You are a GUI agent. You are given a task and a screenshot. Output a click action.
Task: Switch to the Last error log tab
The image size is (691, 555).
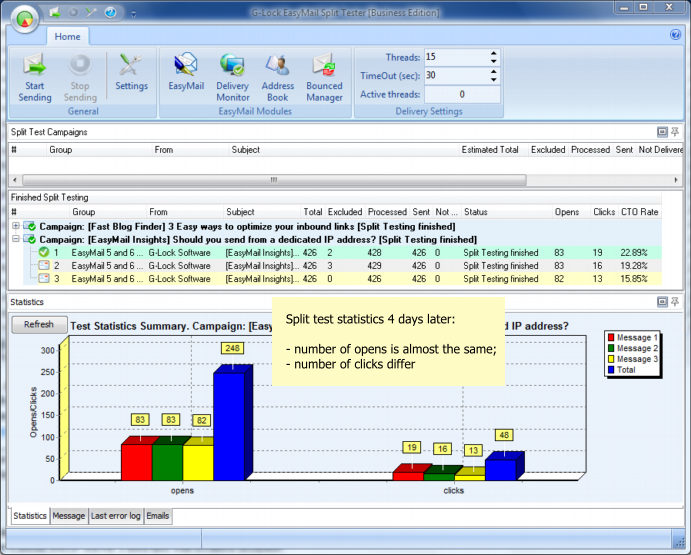pyautogui.click(x=115, y=516)
